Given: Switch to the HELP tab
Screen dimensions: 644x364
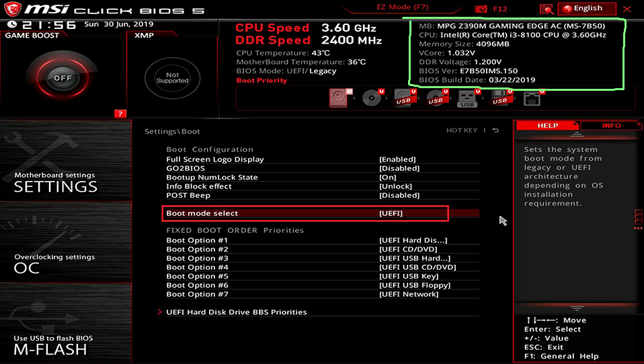Looking at the screenshot, I should point(547,125).
